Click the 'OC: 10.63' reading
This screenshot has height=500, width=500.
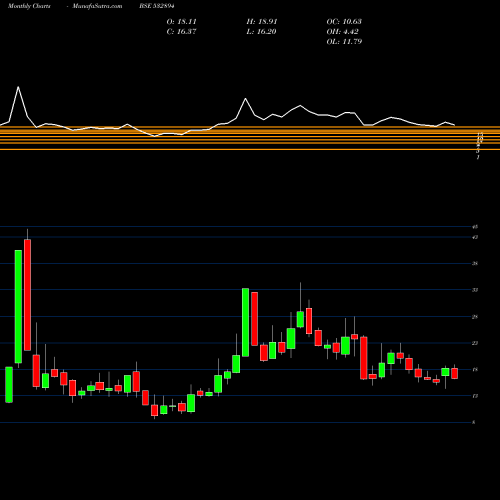pos(344,22)
